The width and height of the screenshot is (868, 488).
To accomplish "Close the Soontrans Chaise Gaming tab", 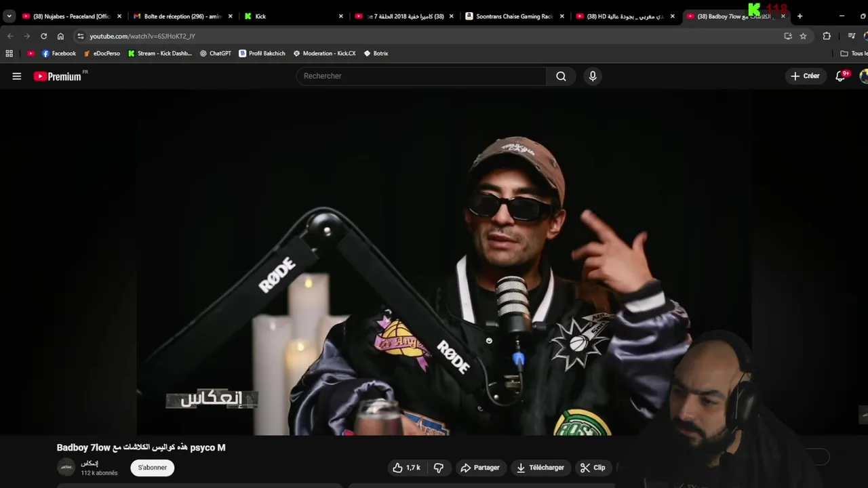I will point(562,16).
